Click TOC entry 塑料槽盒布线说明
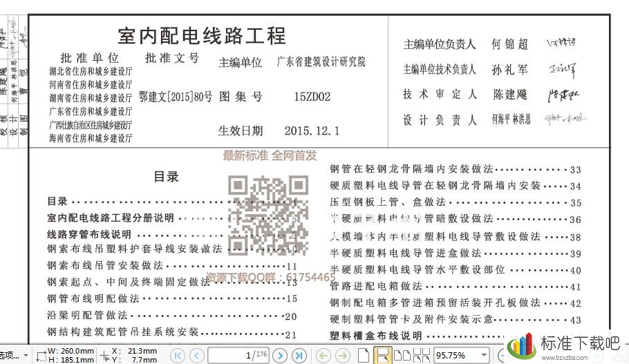The height and width of the screenshot is (364, 629). pos(417,336)
